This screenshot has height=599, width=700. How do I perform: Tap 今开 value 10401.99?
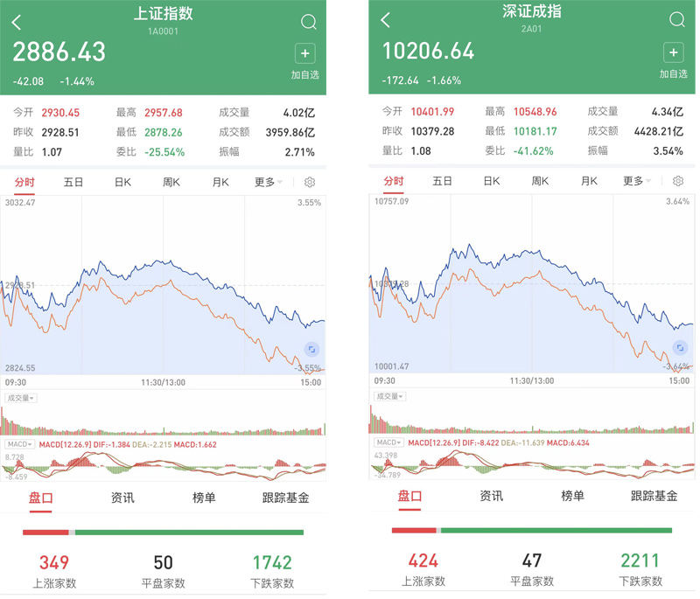coord(432,112)
